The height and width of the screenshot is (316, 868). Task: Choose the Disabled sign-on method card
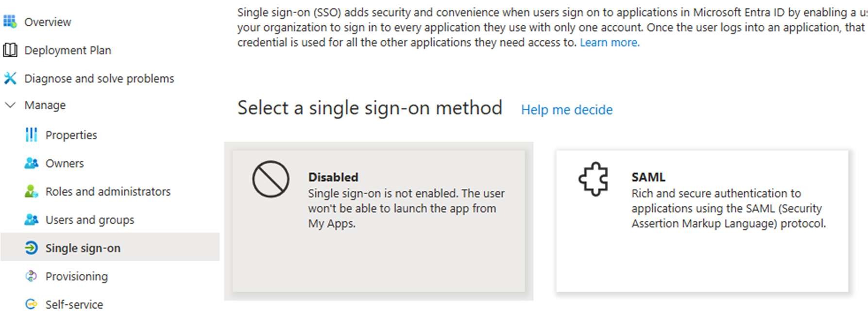tap(378, 221)
